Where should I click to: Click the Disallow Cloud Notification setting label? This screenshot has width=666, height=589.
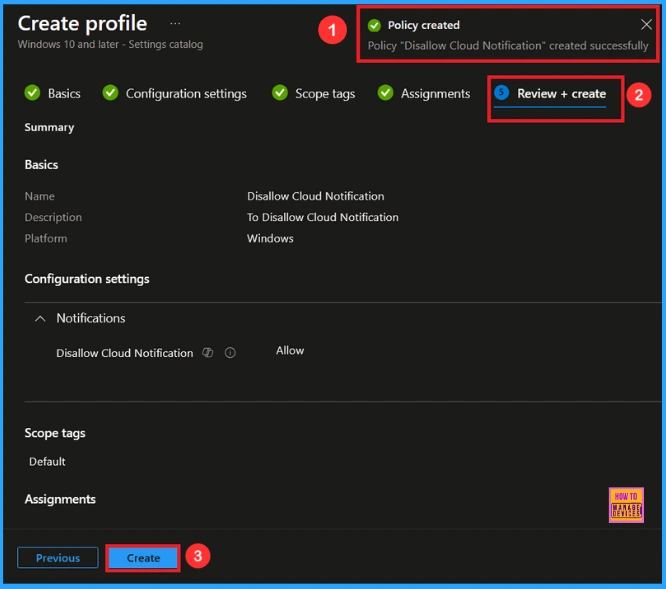pyautogui.click(x=124, y=353)
